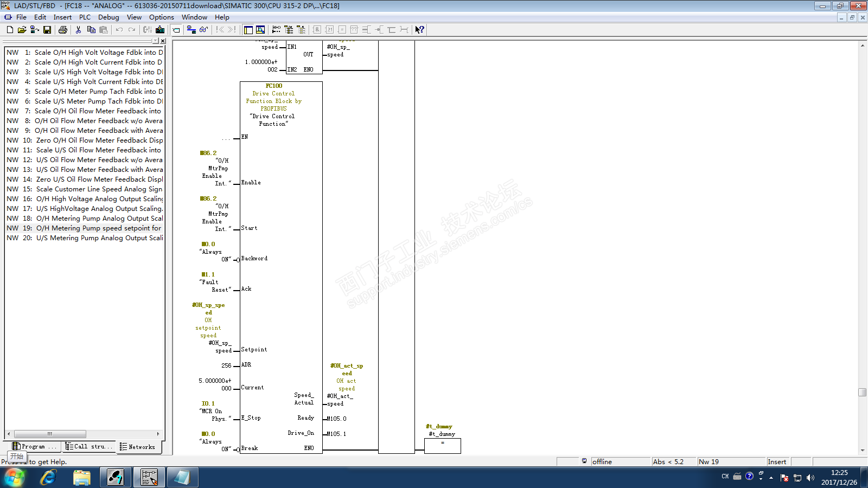Viewport: 868px width, 488px height.
Task: Click the volume speaker tray icon
Action: click(x=810, y=478)
